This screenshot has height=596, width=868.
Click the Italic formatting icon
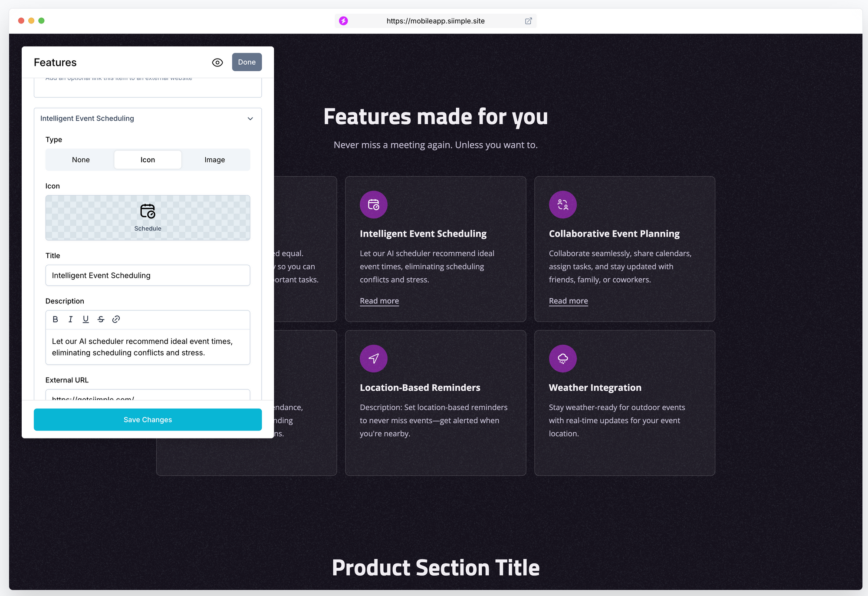pyautogui.click(x=70, y=319)
